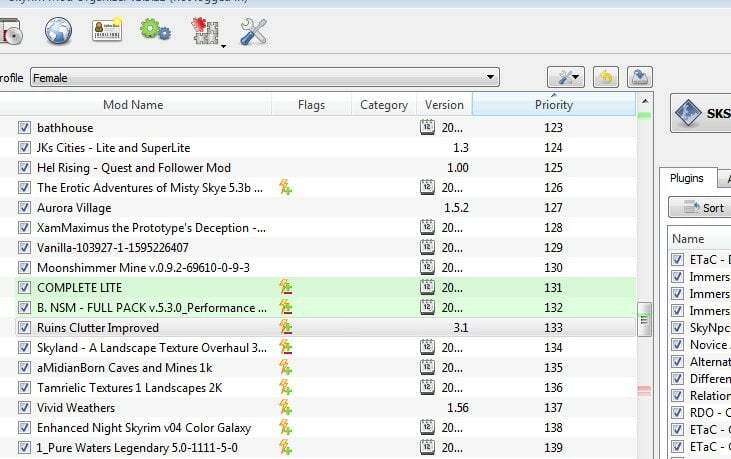Uncheck the bathhouse mod

(x=24, y=128)
